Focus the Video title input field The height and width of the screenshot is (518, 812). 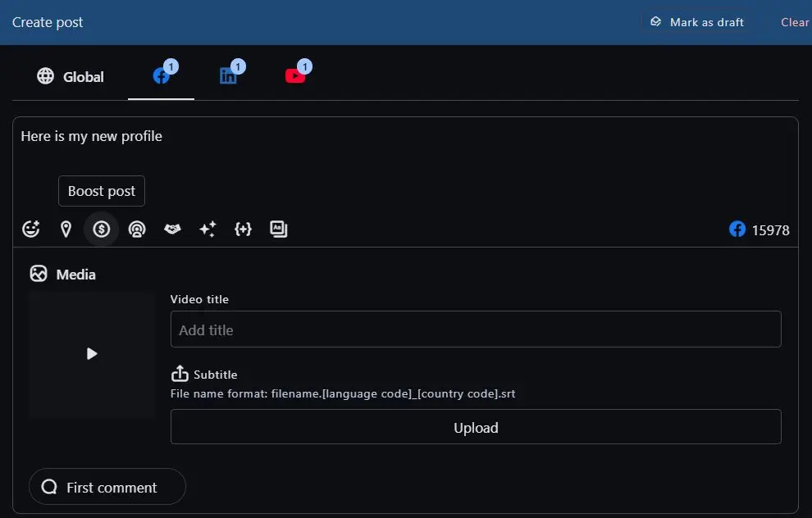(x=476, y=329)
